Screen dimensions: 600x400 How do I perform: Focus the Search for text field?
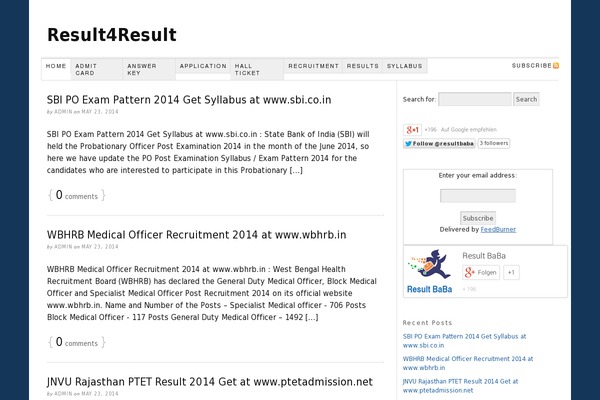click(x=475, y=99)
